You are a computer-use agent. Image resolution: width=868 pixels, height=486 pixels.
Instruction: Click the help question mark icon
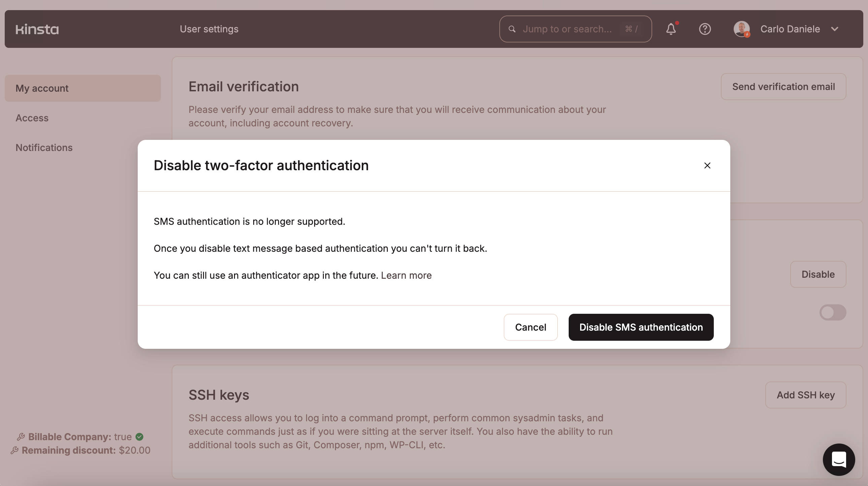pyautogui.click(x=705, y=29)
